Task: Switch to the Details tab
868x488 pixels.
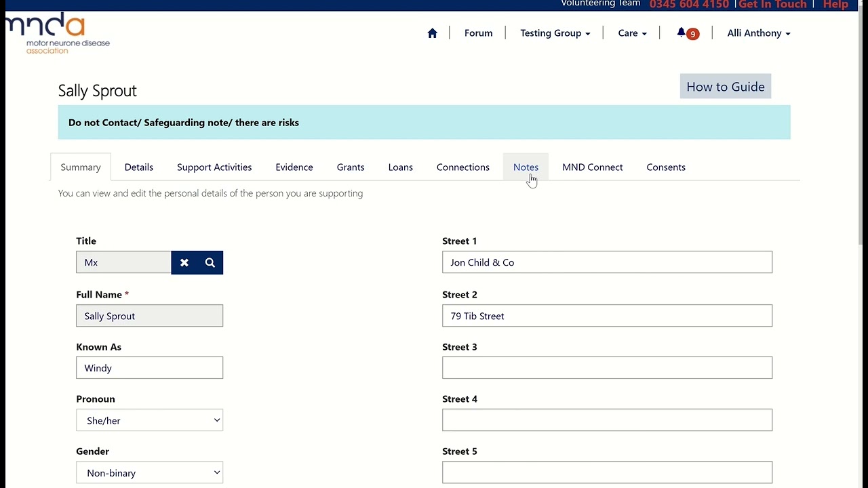Action: 139,167
